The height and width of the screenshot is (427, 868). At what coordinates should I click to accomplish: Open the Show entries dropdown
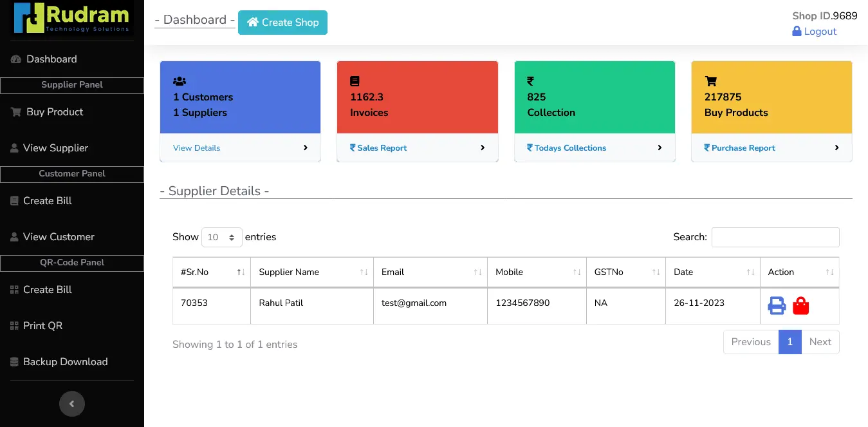pos(222,237)
